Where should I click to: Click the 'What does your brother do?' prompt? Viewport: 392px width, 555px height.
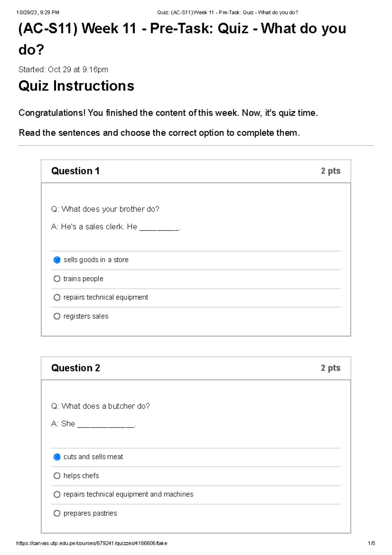click(105, 209)
